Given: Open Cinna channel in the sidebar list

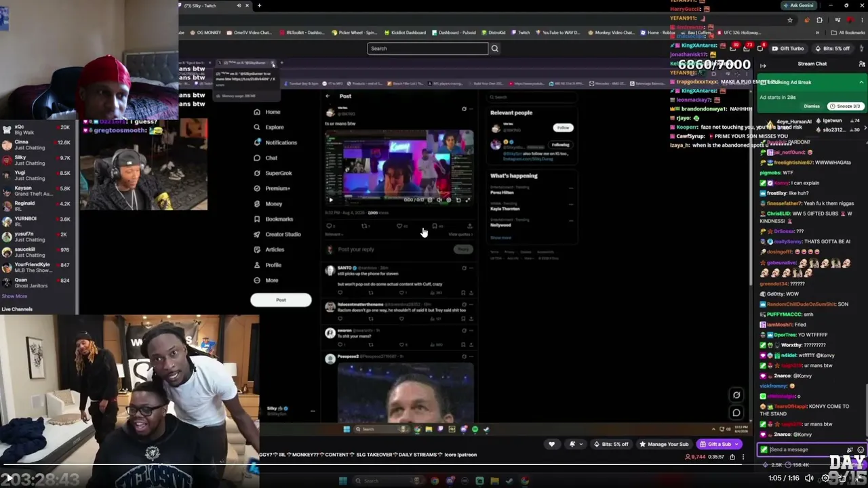Looking at the screenshot, I should click(x=37, y=145).
